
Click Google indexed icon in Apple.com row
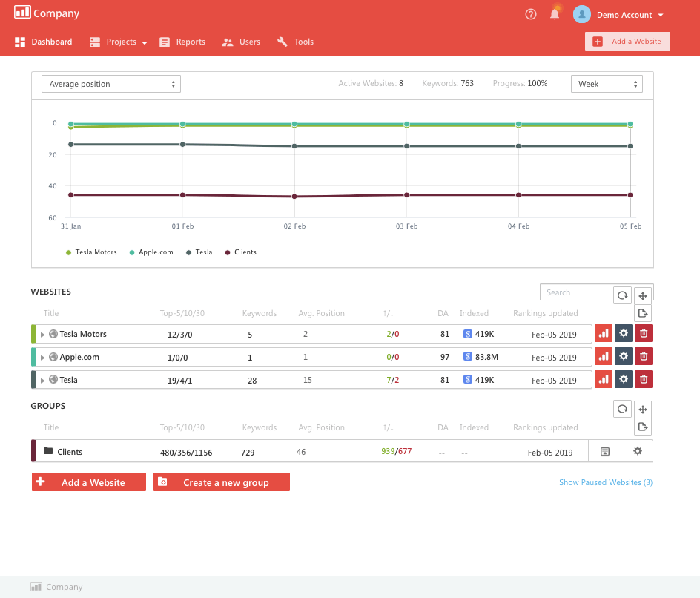[x=467, y=356]
